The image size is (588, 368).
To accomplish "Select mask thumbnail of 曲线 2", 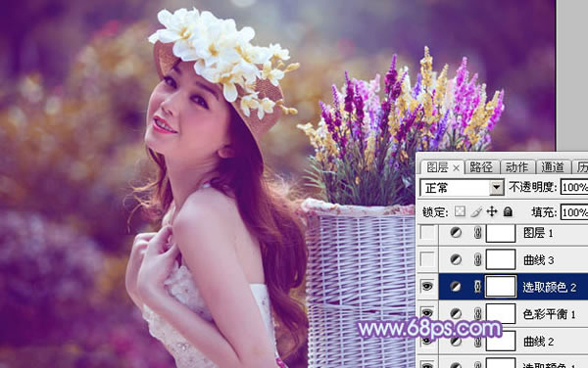I will [x=501, y=341].
